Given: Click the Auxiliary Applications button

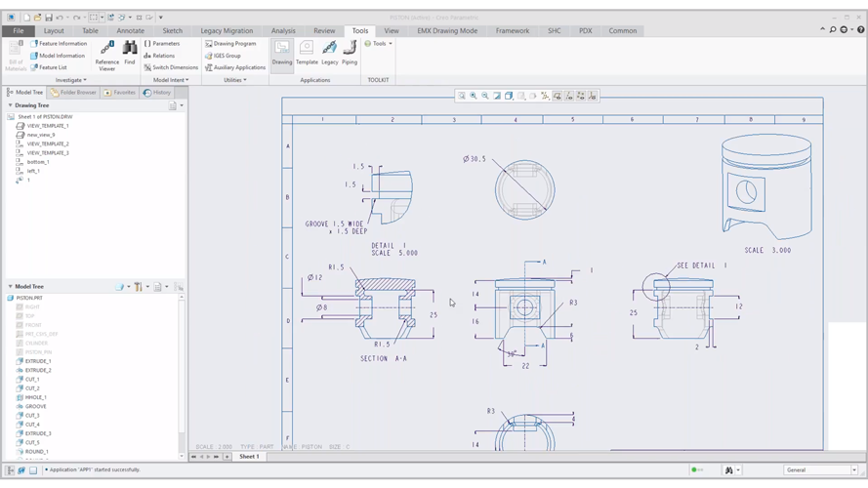Looking at the screenshot, I should 235,67.
